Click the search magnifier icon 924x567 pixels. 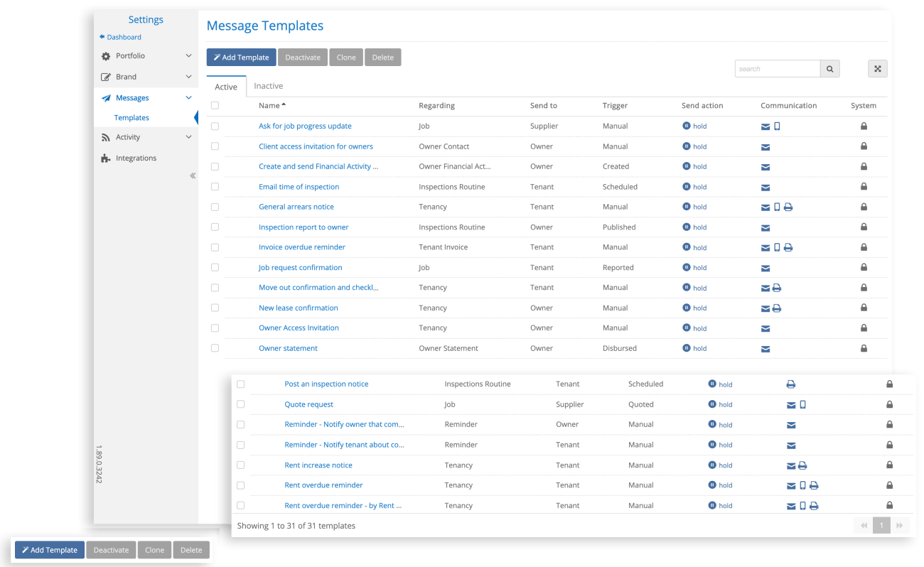[829, 68]
